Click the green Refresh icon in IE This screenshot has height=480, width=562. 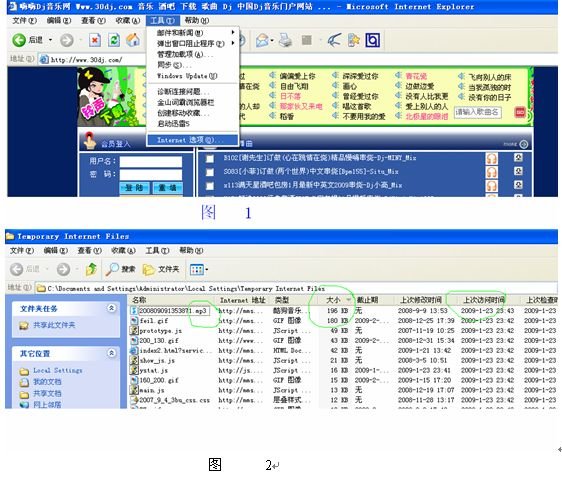click(114, 40)
